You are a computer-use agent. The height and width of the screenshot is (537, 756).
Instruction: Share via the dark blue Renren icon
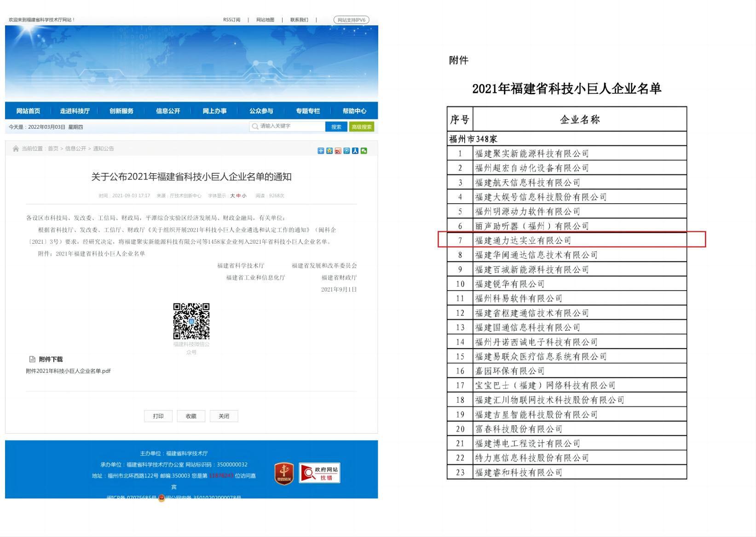tap(355, 151)
